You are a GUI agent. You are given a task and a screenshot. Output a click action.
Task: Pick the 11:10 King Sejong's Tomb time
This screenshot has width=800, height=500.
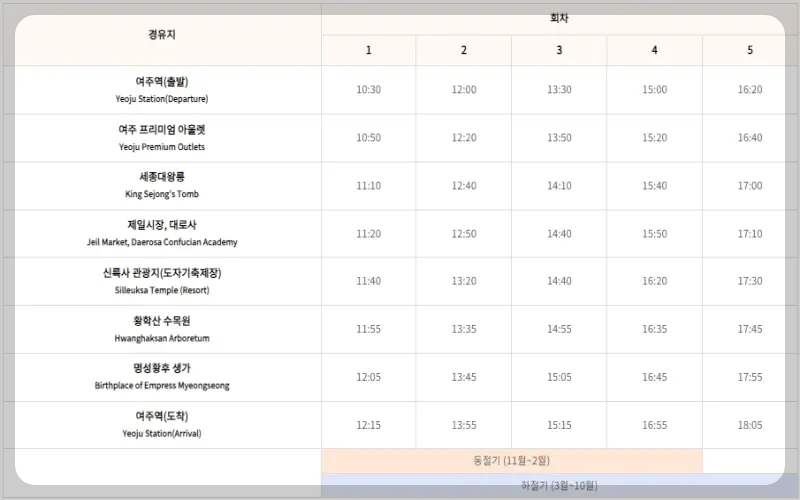click(x=368, y=186)
